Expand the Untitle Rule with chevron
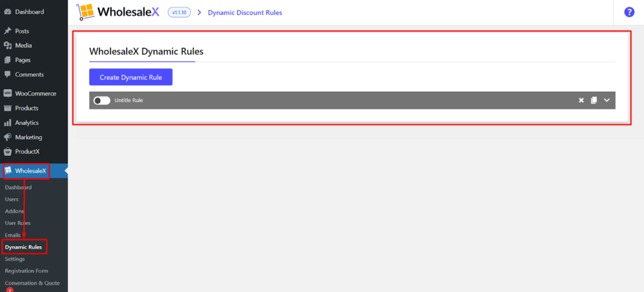The height and width of the screenshot is (292, 644). (x=607, y=100)
